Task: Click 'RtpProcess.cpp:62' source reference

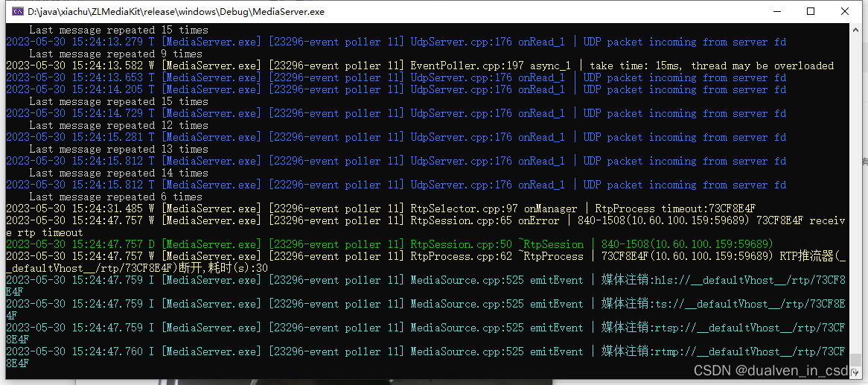Action: click(461, 256)
